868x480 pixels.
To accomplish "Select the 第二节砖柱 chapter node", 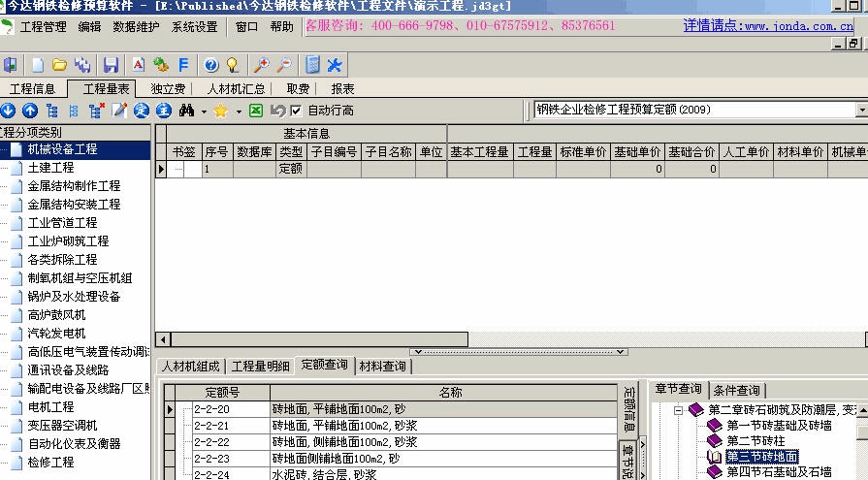I will (755, 441).
